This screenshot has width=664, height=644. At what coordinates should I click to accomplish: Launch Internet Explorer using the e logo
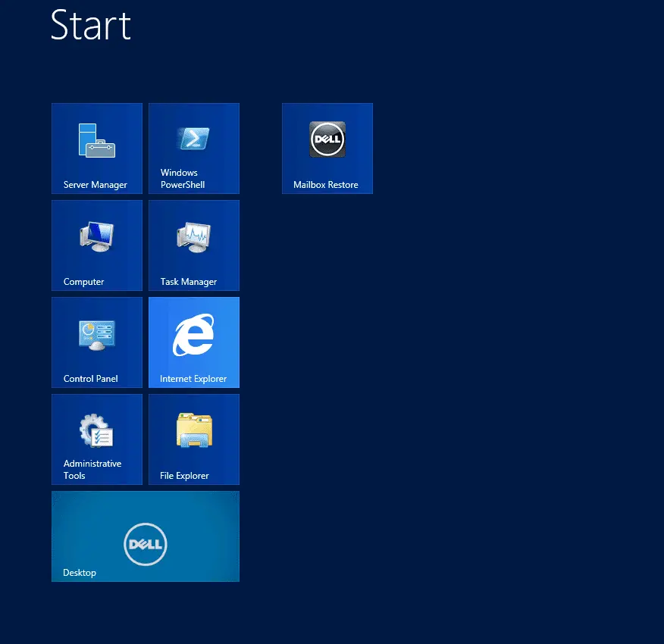194,334
